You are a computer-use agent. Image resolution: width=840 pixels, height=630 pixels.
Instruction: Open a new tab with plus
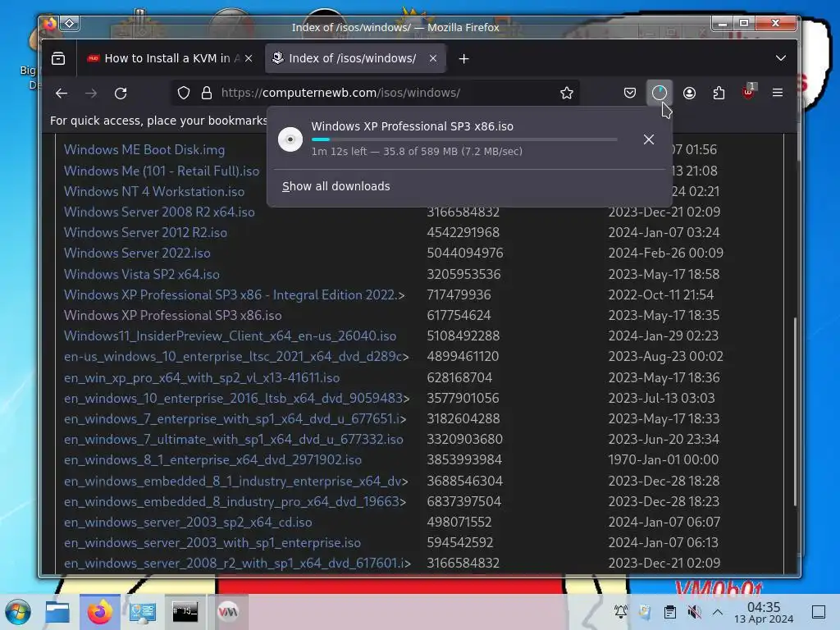464,59
